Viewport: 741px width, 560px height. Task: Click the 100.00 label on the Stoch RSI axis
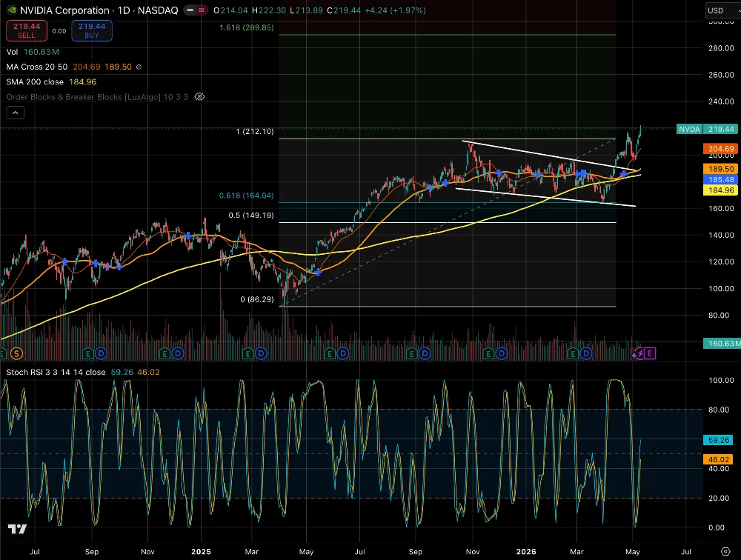(x=721, y=381)
